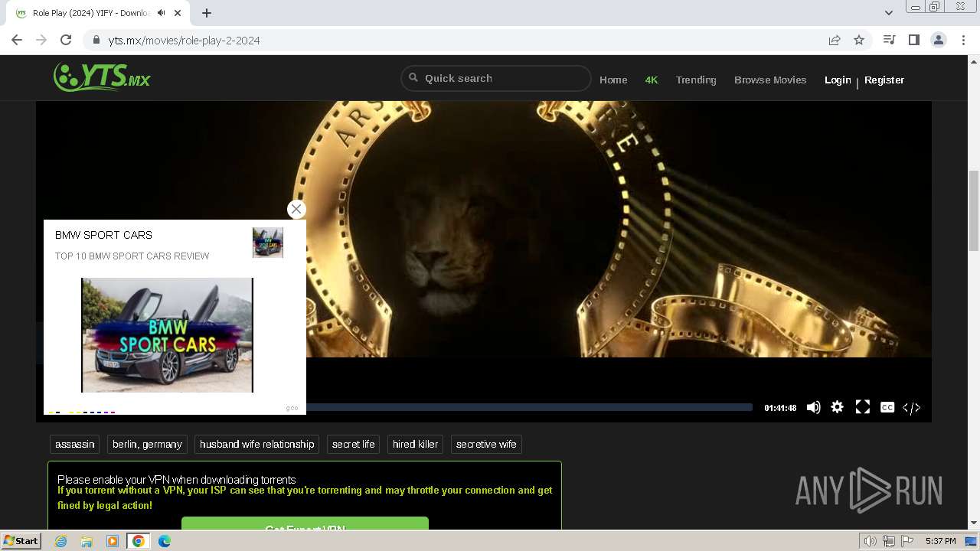The height and width of the screenshot is (551, 980).
Task: Select the berlin, germany tag
Action: (147, 444)
